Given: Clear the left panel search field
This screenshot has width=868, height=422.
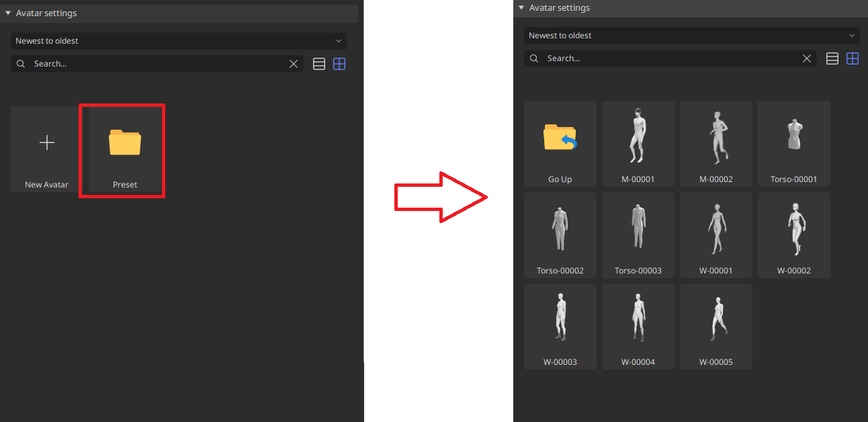Looking at the screenshot, I should click(x=294, y=64).
